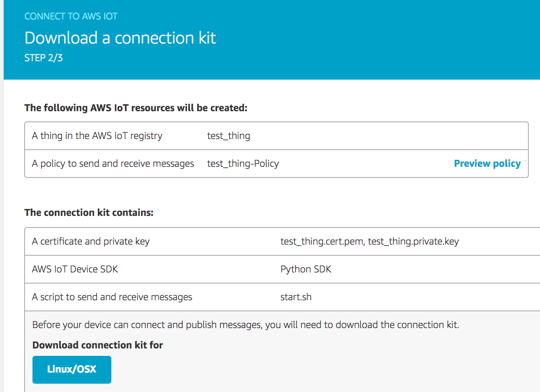This screenshot has height=392, width=540.
Task: Click 'A script to send and receive messages' label
Action: click(112, 297)
